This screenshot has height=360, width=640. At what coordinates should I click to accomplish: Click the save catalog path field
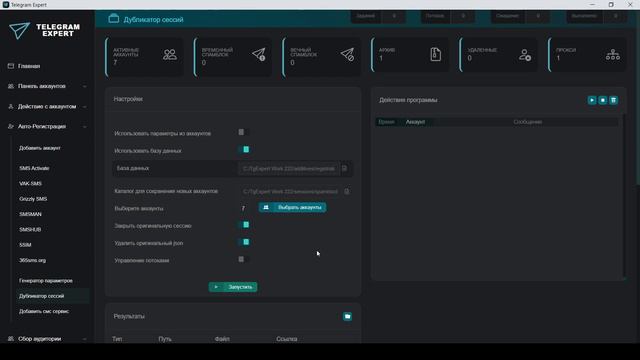290,191
